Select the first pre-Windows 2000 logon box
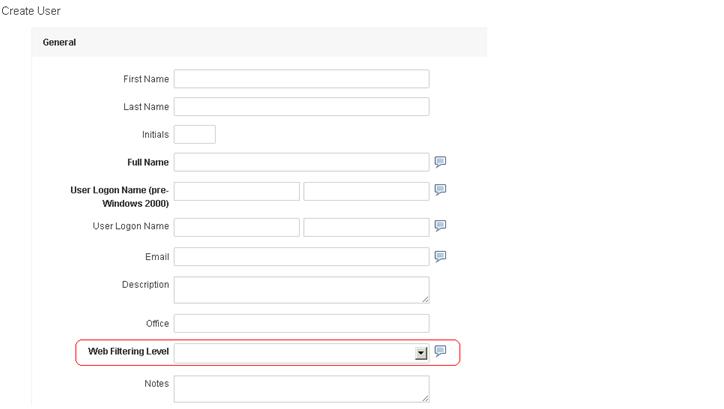 click(237, 191)
